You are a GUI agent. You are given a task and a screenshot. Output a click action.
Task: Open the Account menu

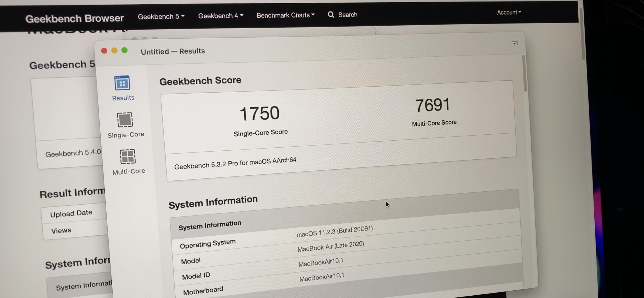[509, 12]
